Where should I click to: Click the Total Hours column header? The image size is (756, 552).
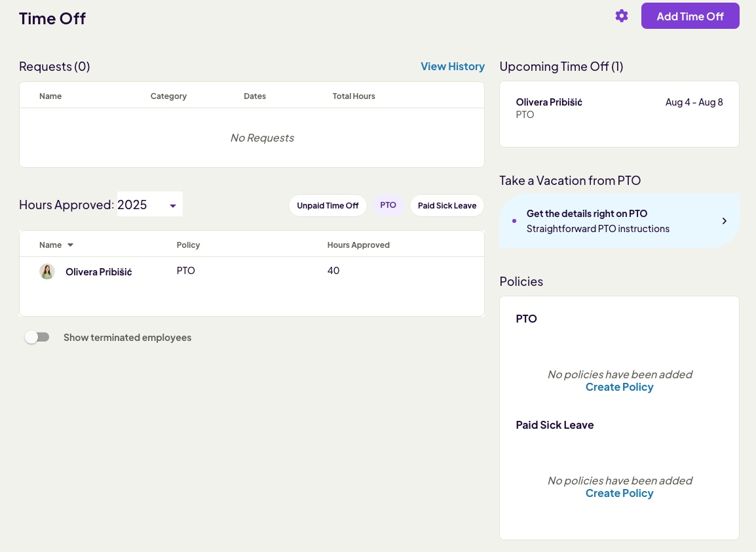point(354,96)
